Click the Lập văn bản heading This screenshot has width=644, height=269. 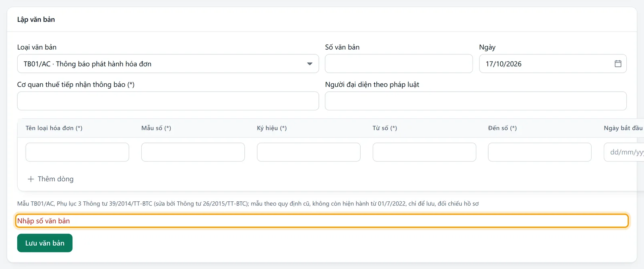[x=36, y=19]
